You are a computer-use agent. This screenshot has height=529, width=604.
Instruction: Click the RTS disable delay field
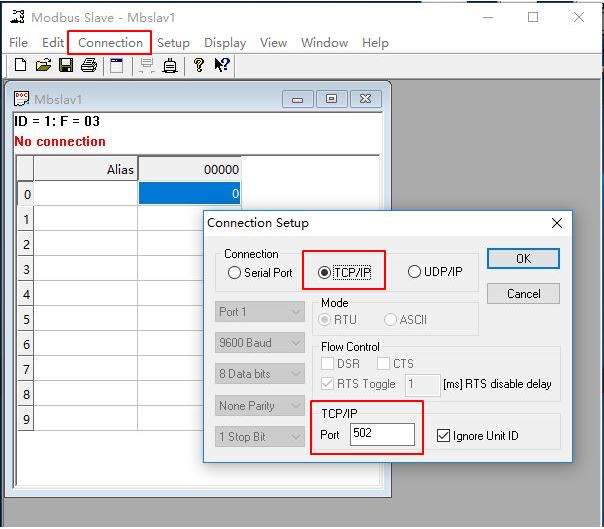(422, 385)
